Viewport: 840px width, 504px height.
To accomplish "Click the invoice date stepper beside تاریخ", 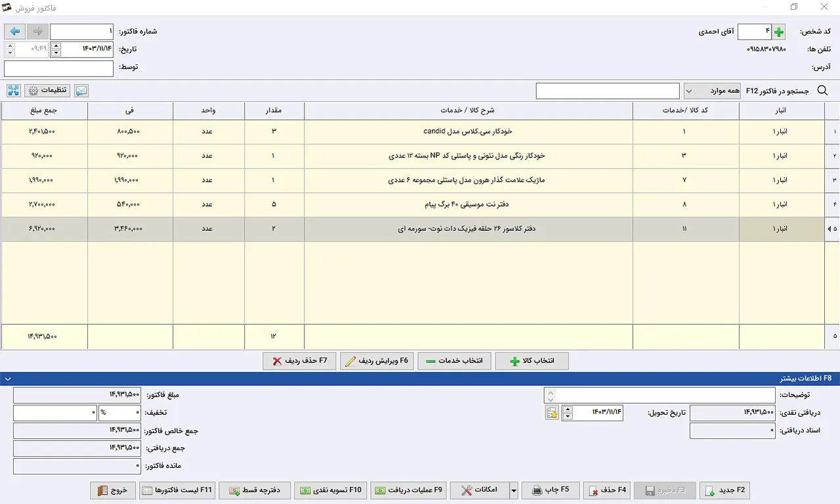I will click(56, 49).
